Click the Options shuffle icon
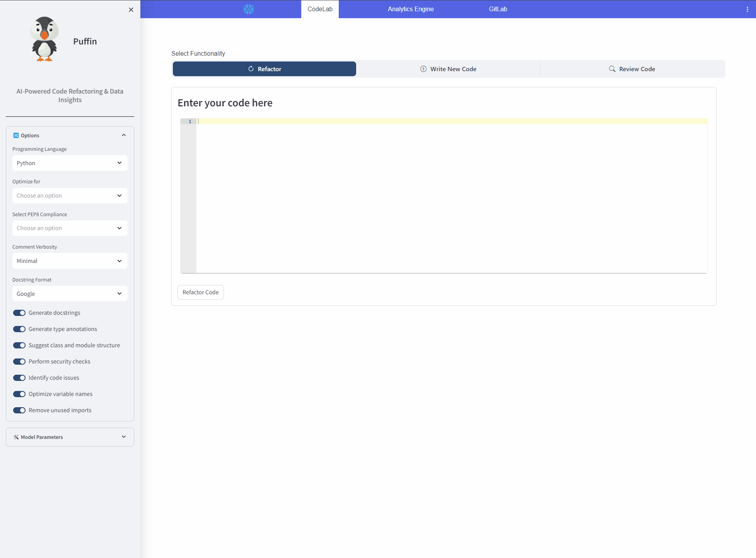The image size is (756, 558). (x=16, y=135)
